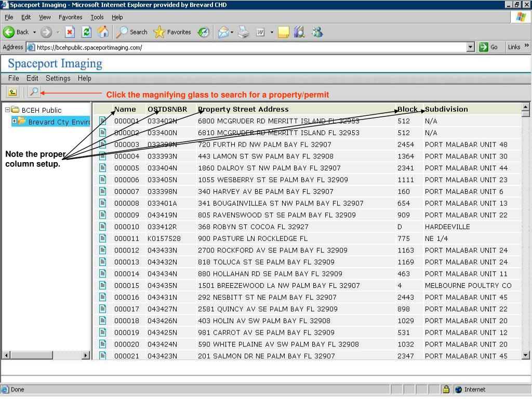
Task: Select the HARDEEVILLE subdivision cell
Action: click(447, 227)
